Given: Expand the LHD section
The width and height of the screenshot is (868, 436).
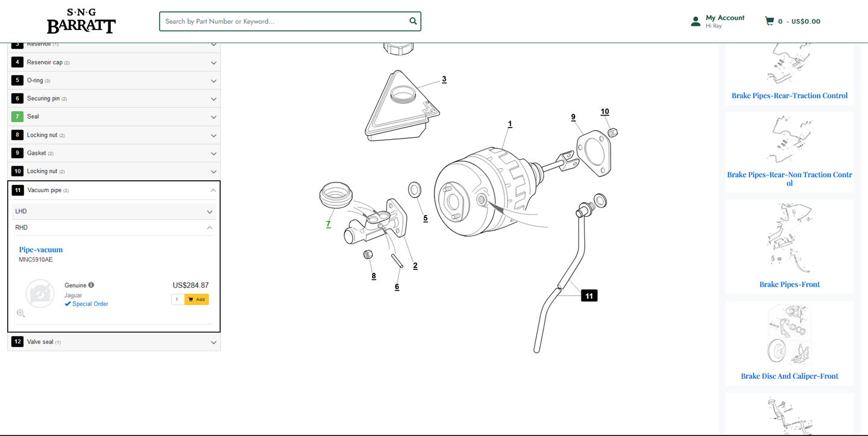Looking at the screenshot, I should (210, 212).
